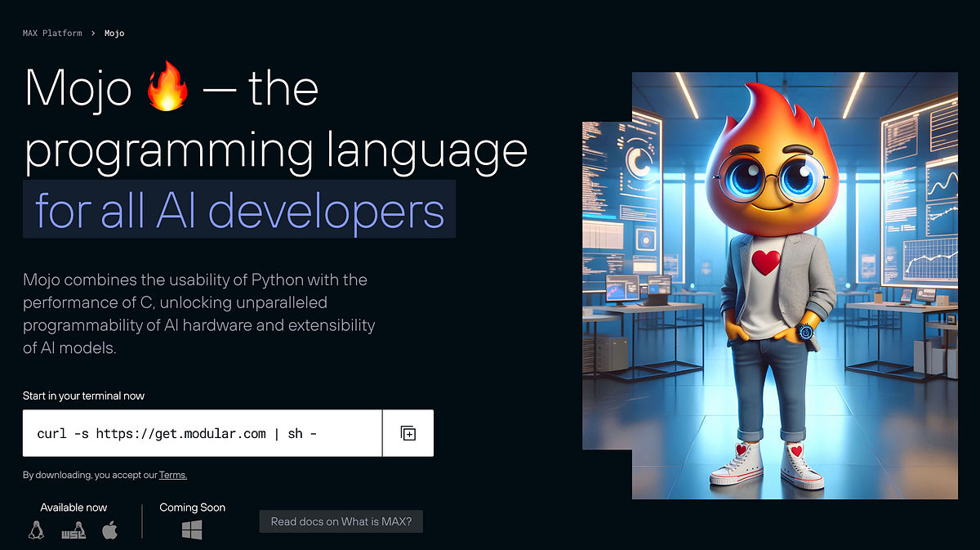Select the Linux penguin icon under Available now

(x=35, y=530)
